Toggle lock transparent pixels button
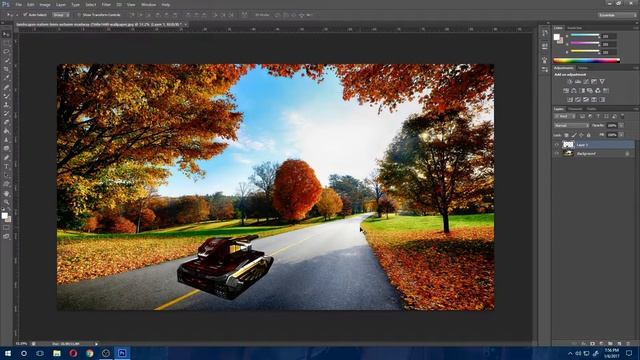The width and height of the screenshot is (640, 360). [566, 135]
